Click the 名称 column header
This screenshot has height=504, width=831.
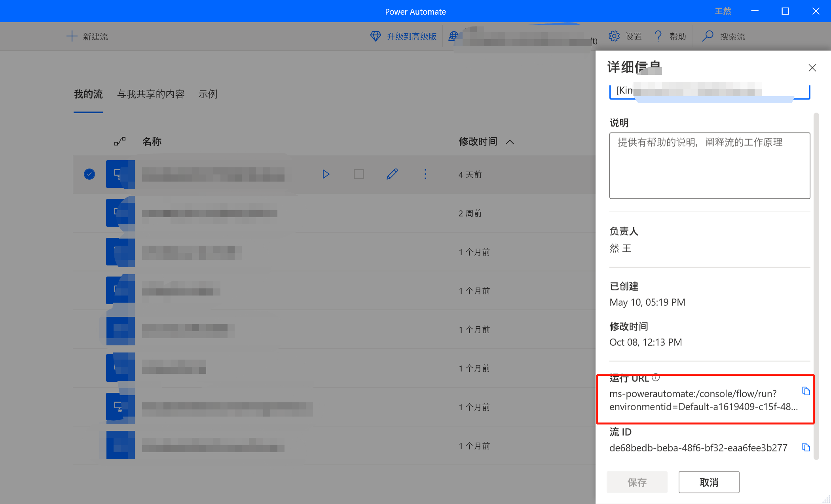click(152, 141)
